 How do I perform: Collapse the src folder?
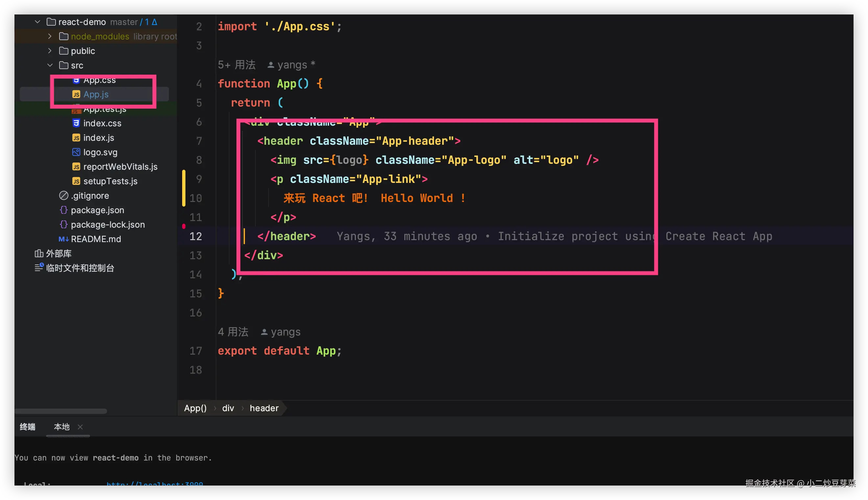pyautogui.click(x=50, y=65)
